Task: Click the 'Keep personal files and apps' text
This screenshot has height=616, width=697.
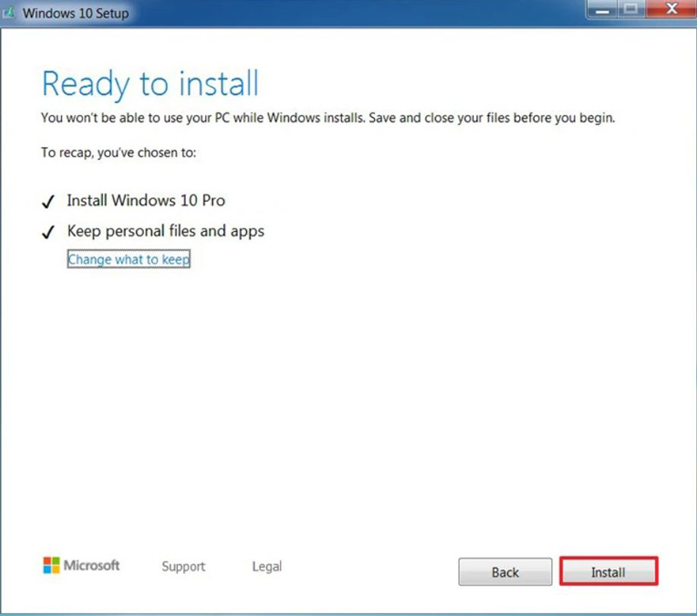Action: click(x=166, y=231)
